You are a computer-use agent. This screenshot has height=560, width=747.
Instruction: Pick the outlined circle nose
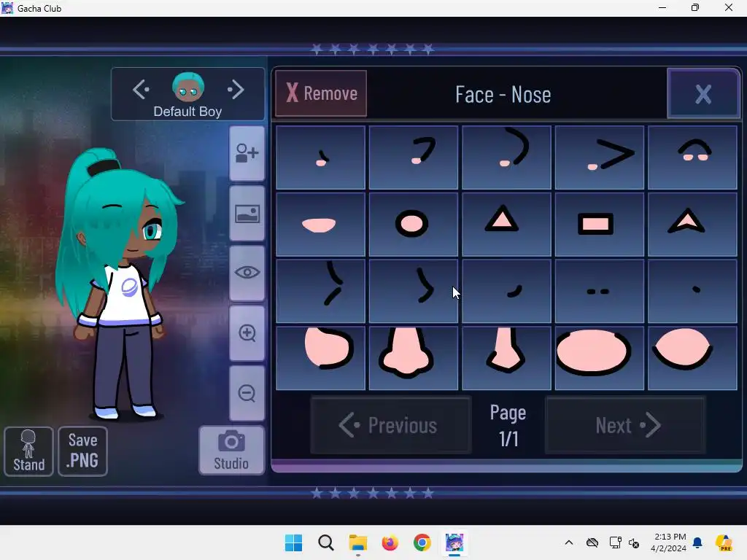click(x=414, y=225)
